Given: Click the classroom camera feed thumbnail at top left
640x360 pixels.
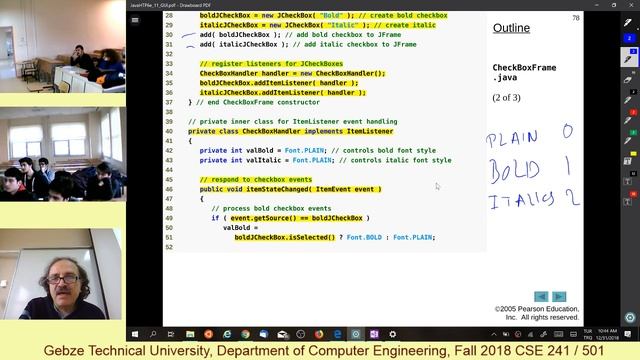Looking at the screenshot, I should click(x=62, y=46).
